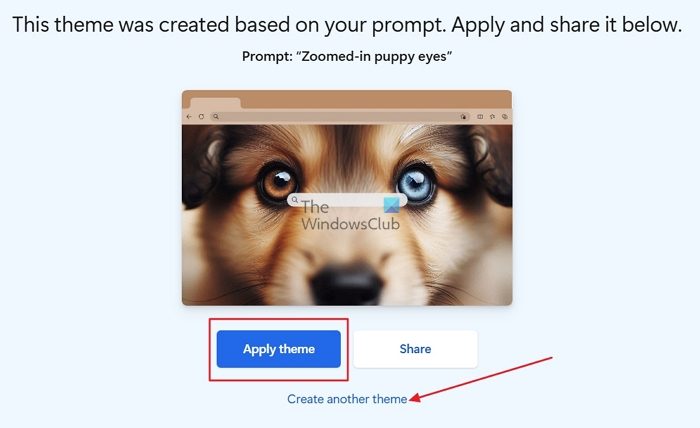This screenshot has width=700, height=428.
Task: Click the back arrow in theme preview
Action: (189, 116)
